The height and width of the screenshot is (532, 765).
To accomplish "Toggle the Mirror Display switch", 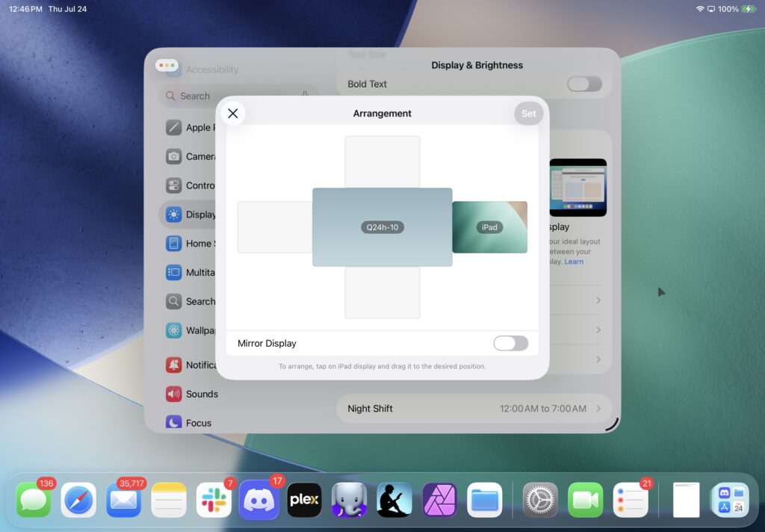I will (510, 343).
